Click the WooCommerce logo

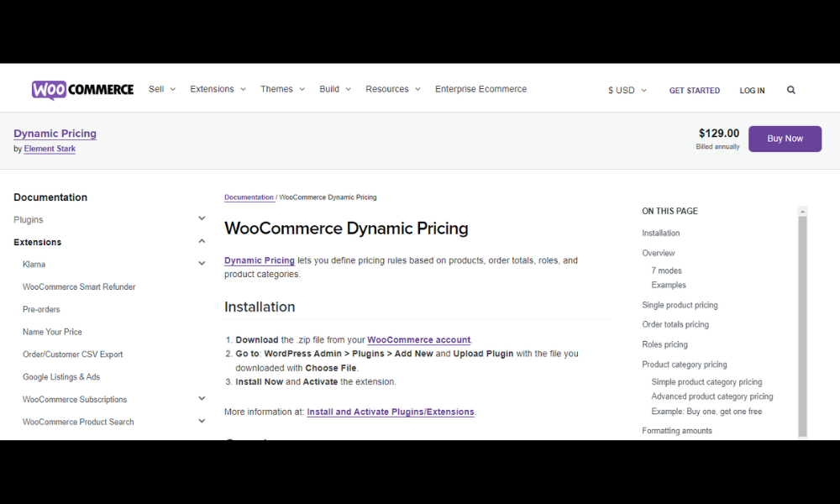pyautogui.click(x=82, y=89)
